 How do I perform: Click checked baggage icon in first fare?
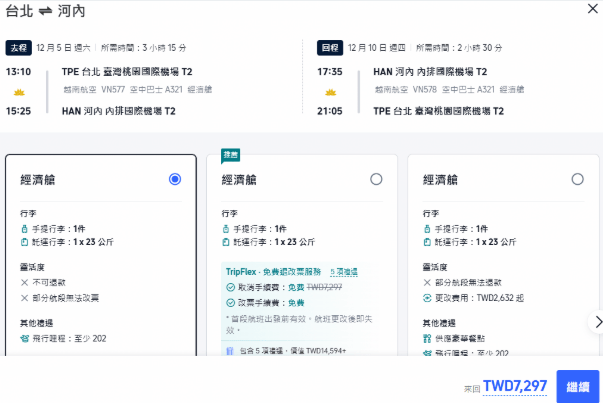(x=24, y=242)
